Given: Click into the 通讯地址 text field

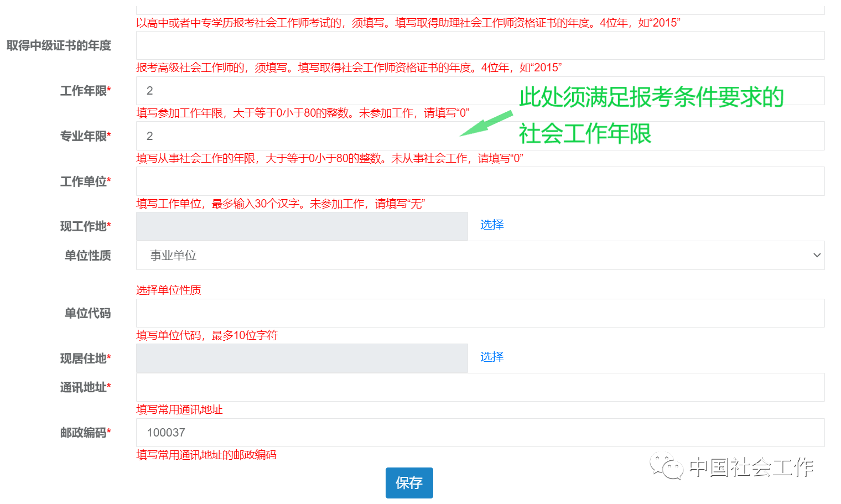Looking at the screenshot, I should 480,387.
